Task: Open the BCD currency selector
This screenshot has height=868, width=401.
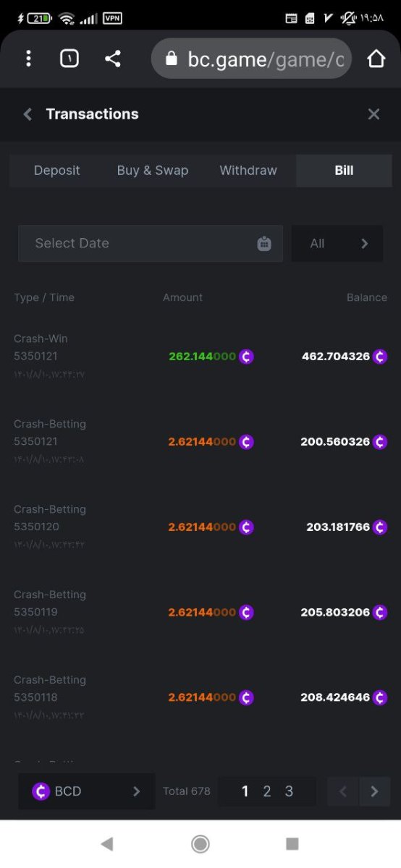Action: [87, 791]
